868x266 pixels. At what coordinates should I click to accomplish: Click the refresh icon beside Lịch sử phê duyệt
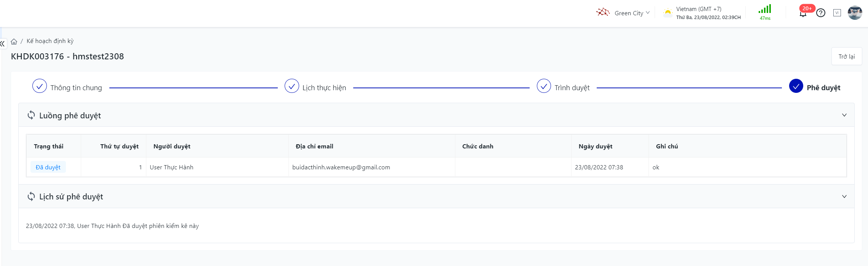tap(31, 196)
